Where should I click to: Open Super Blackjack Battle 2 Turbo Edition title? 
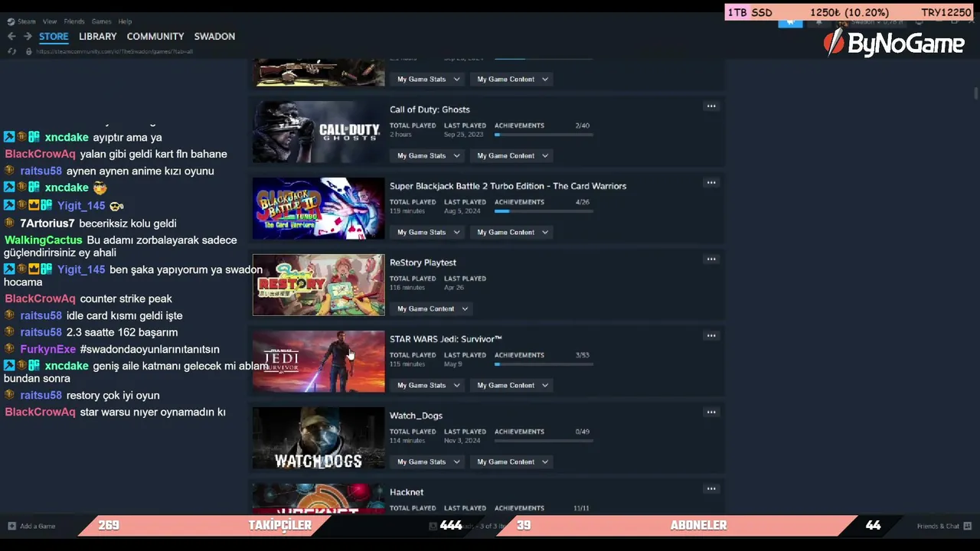click(508, 186)
